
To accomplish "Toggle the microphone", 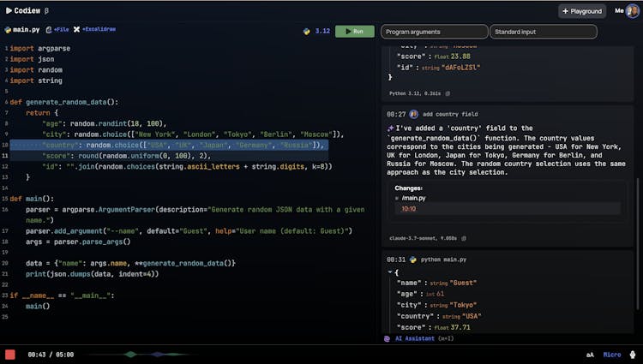I will tap(633, 355).
